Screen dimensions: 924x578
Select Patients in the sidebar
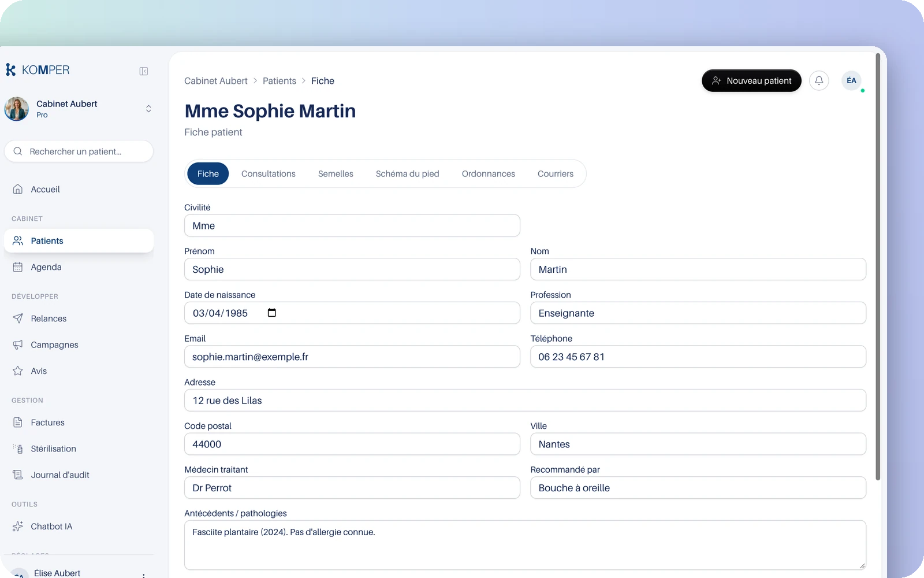(79, 241)
